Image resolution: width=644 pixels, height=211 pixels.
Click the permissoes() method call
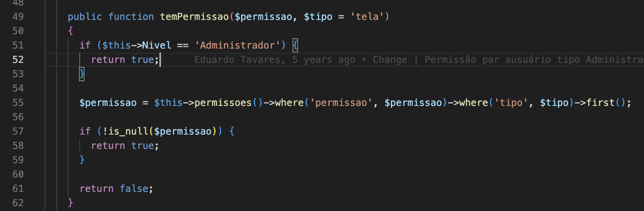point(223,103)
